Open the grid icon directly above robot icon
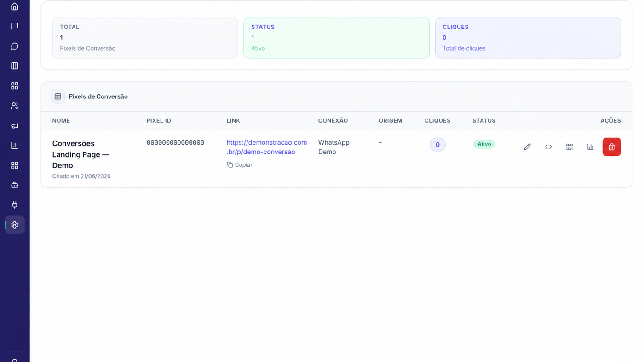Image resolution: width=644 pixels, height=362 pixels. click(x=15, y=165)
